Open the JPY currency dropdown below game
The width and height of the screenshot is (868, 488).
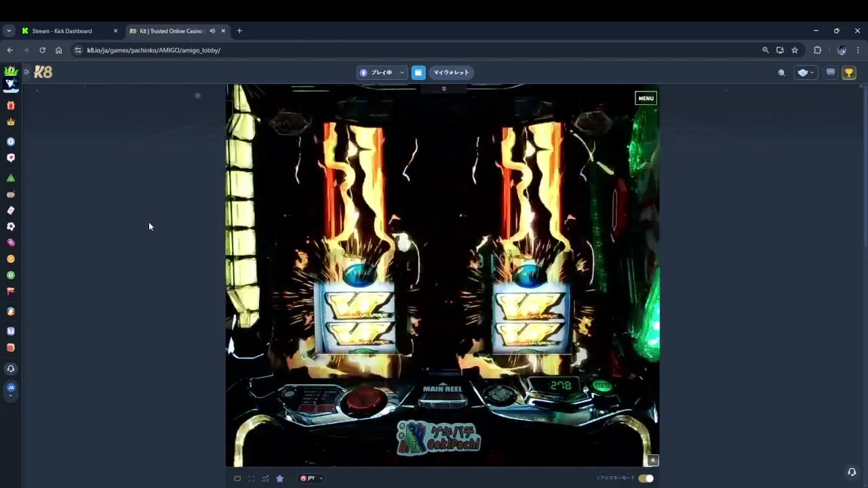coord(312,479)
